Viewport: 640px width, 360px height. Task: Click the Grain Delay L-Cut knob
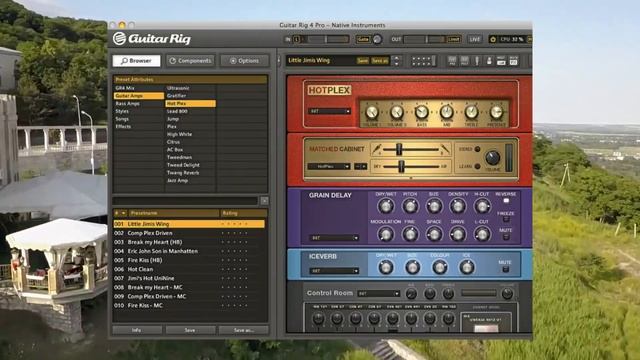482,234
